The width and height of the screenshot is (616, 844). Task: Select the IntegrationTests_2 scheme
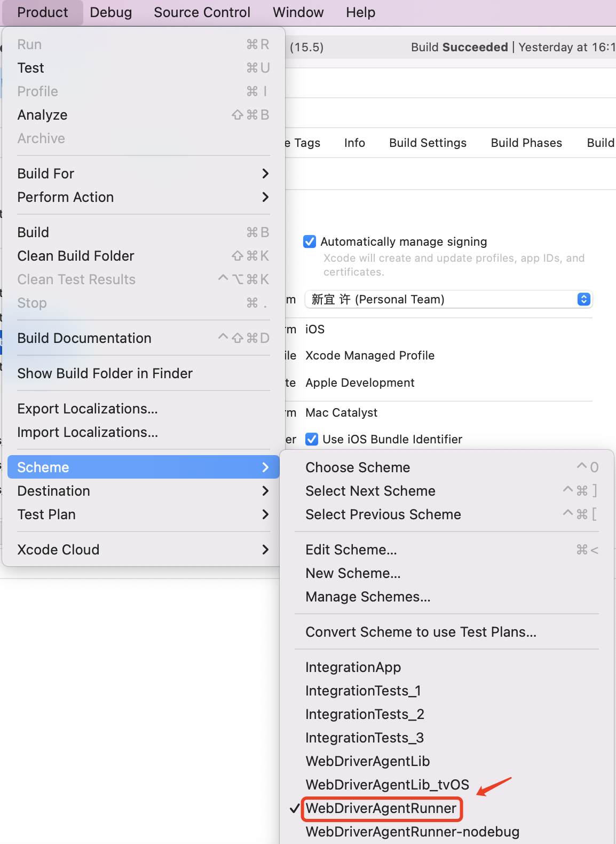pos(447,714)
